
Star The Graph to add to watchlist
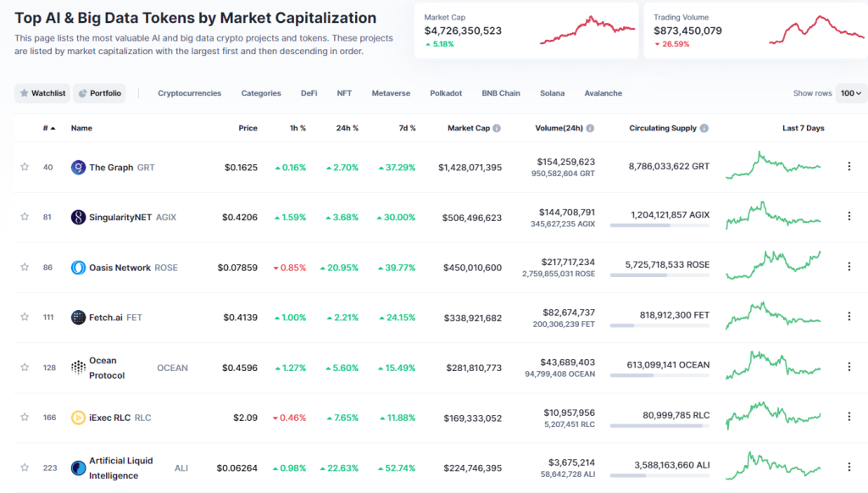[x=24, y=168]
